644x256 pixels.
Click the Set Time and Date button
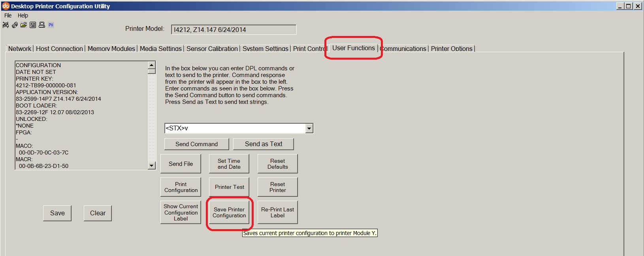point(229,164)
